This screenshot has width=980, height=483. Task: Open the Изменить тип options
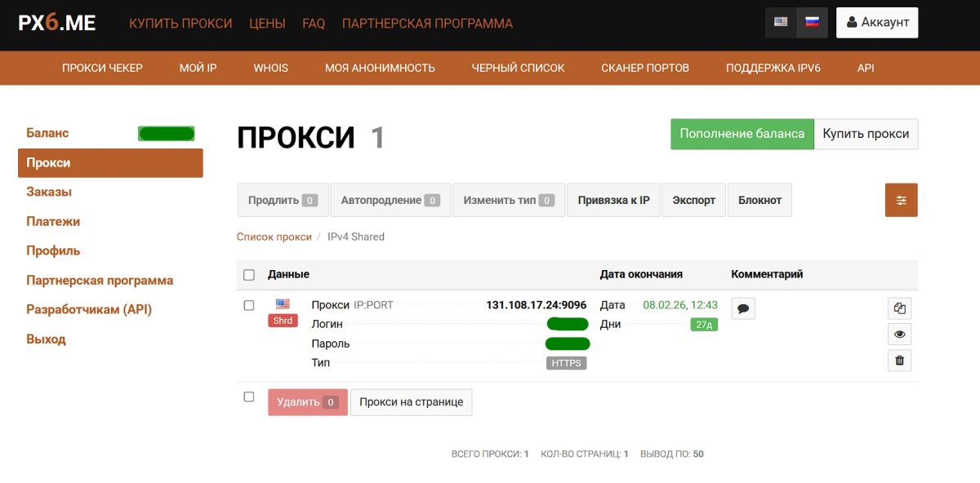[x=508, y=200]
